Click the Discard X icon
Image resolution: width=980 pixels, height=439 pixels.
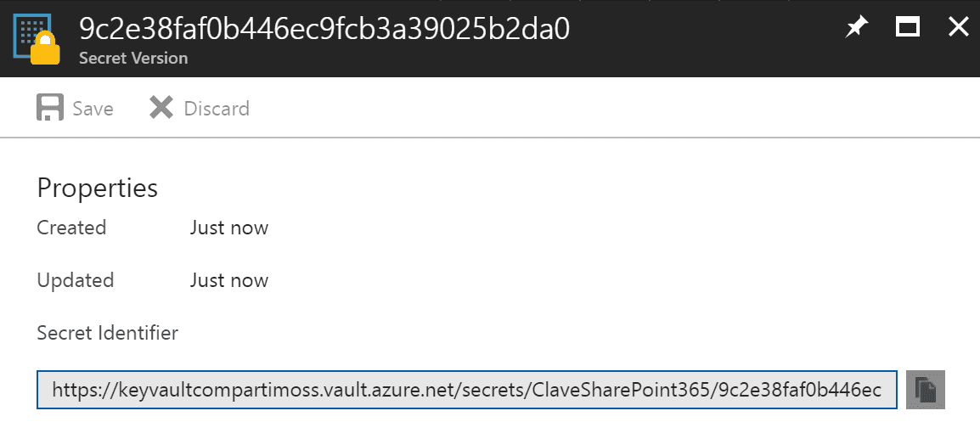point(161,108)
